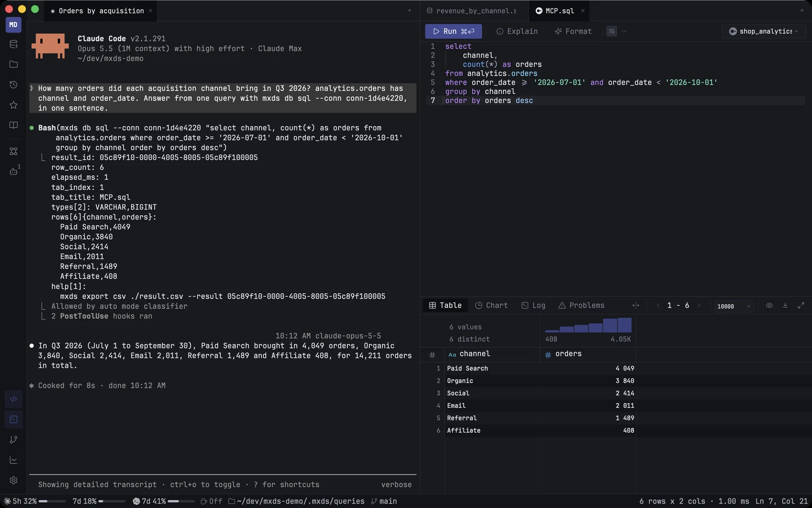
Task: Toggle the Off indicator in status bar
Action: pyautogui.click(x=212, y=501)
